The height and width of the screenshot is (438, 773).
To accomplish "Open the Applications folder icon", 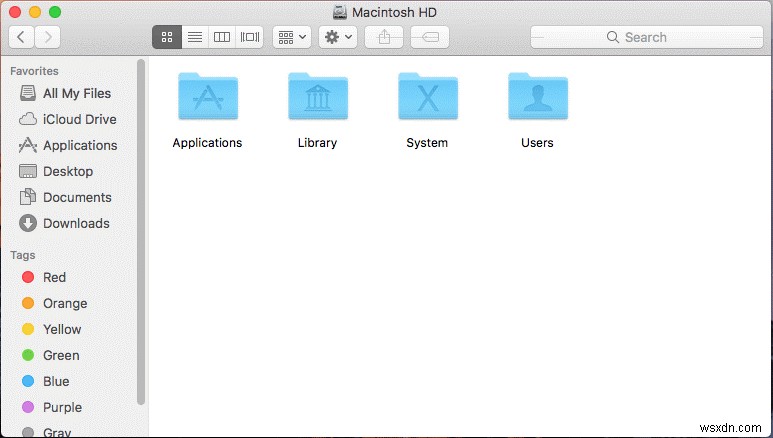I will click(208, 96).
